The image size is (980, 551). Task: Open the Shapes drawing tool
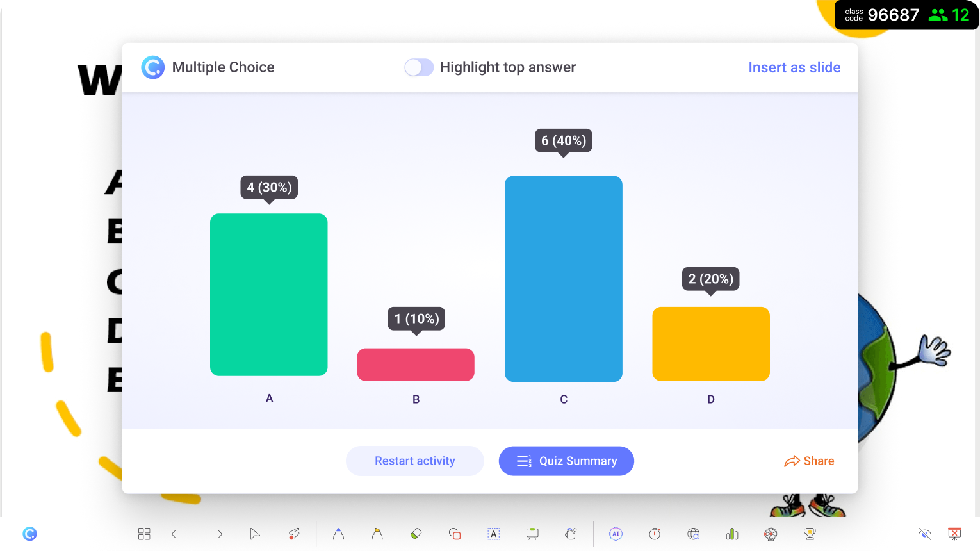point(454,534)
